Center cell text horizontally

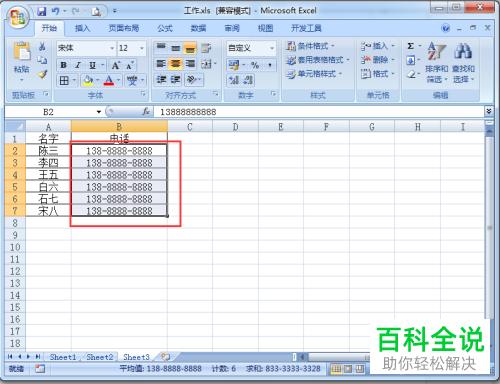click(176, 64)
